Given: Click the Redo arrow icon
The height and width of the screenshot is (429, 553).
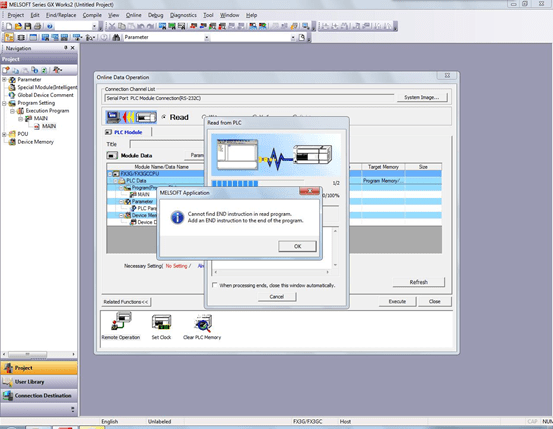Looking at the screenshot, I should tap(150, 26).
